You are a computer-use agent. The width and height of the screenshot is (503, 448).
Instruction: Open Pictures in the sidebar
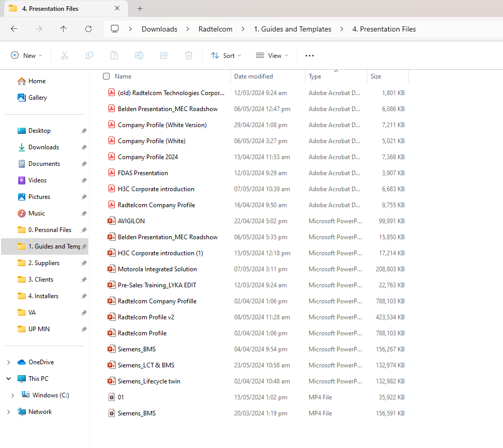[x=39, y=197]
